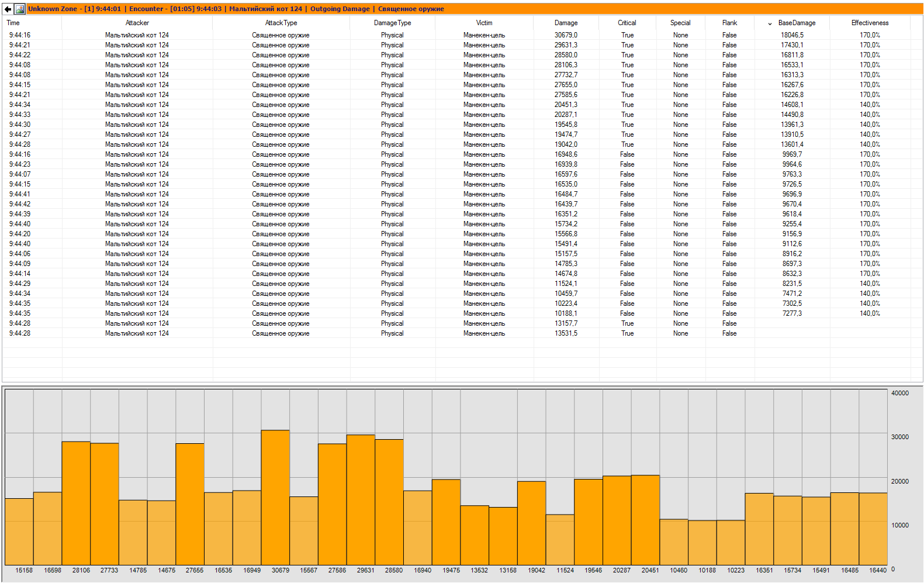Sort by the Attacker column header
This screenshot has width=924, height=583.
click(137, 23)
